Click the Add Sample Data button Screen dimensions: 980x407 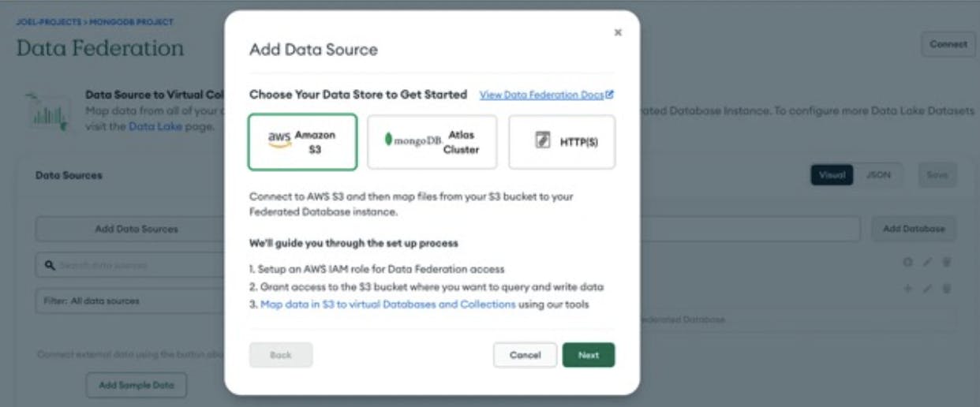pos(137,385)
